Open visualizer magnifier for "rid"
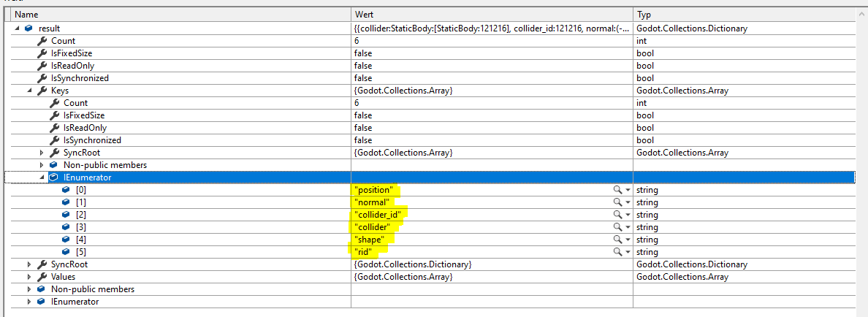The image size is (868, 317). point(617,252)
